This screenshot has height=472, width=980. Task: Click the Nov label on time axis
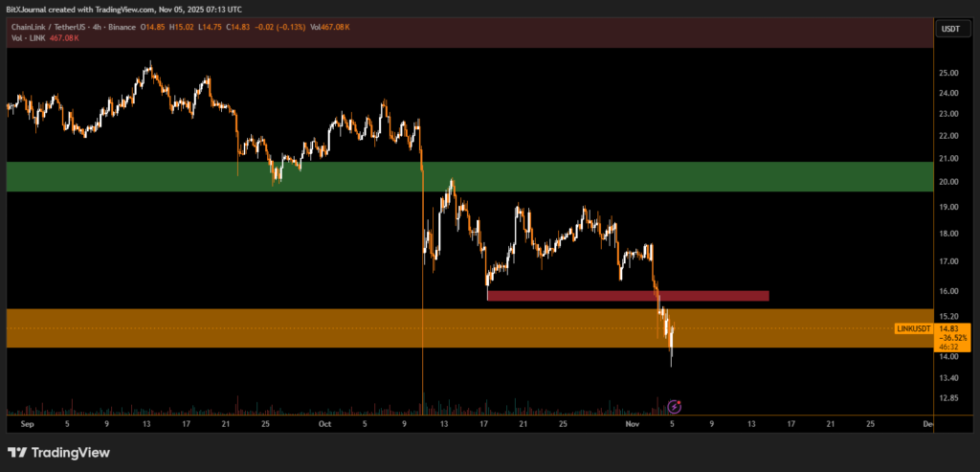coord(633,422)
